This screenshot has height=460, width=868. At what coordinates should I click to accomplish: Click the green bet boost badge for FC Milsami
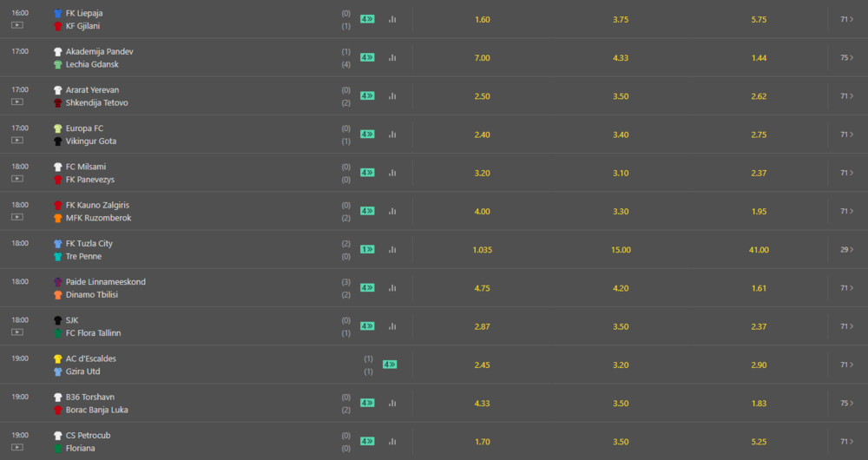[x=367, y=173]
